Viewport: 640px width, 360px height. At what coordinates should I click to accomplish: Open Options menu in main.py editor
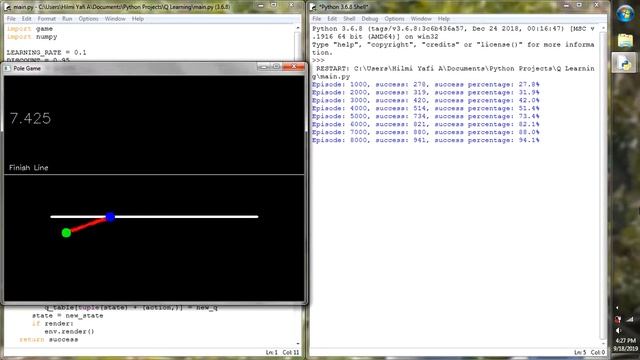coord(88,19)
